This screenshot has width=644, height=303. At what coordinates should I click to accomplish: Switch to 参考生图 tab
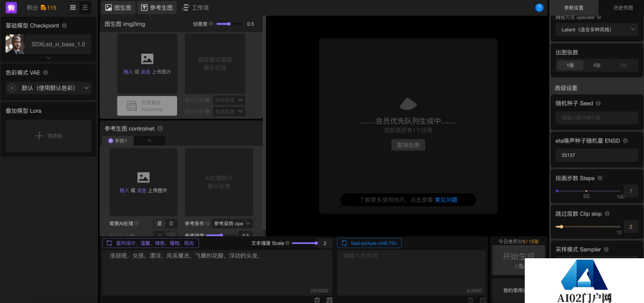(x=157, y=7)
